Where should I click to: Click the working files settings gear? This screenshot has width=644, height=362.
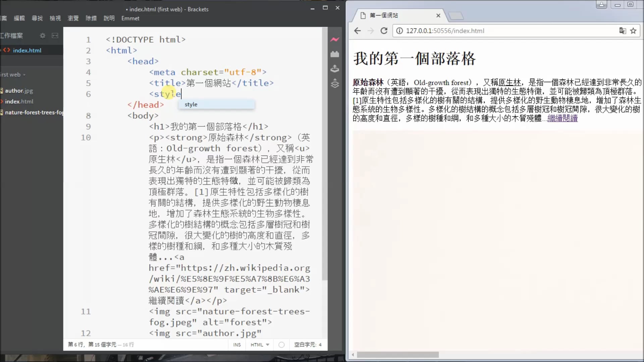point(43,36)
